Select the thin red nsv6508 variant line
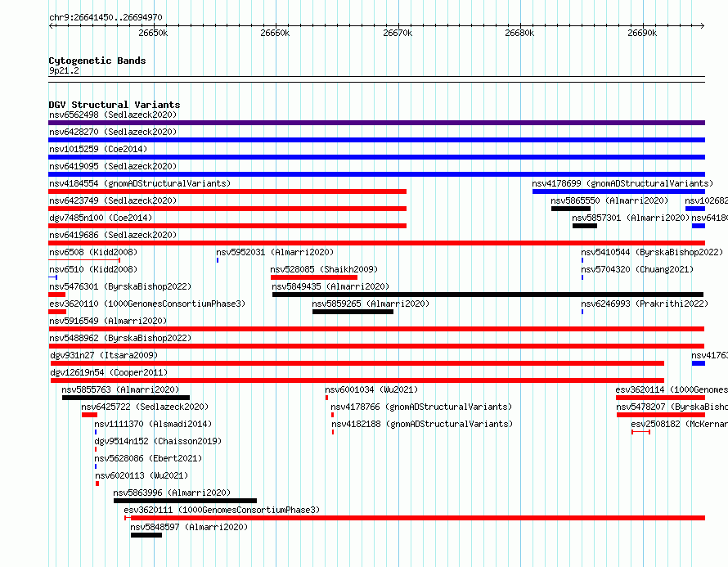Image resolution: width=728 pixels, height=567 pixels. coord(84,260)
